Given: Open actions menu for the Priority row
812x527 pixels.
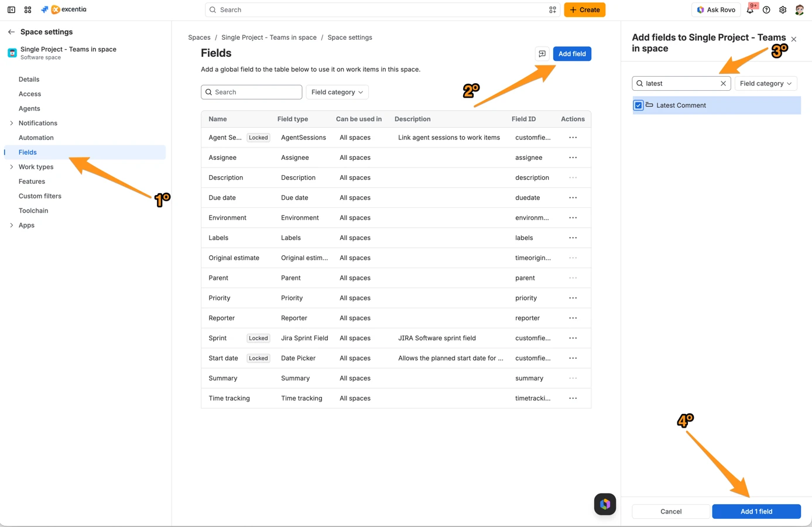Looking at the screenshot, I should coord(573,298).
